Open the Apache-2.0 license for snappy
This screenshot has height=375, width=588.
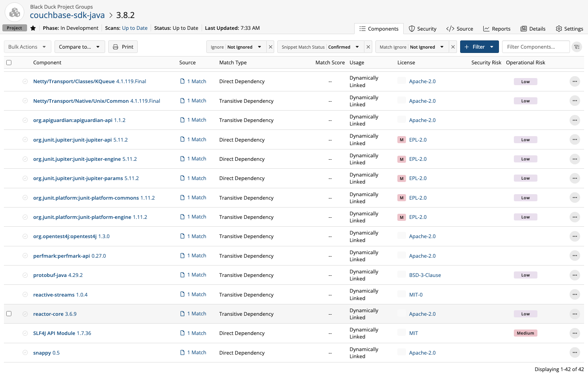[x=422, y=353]
